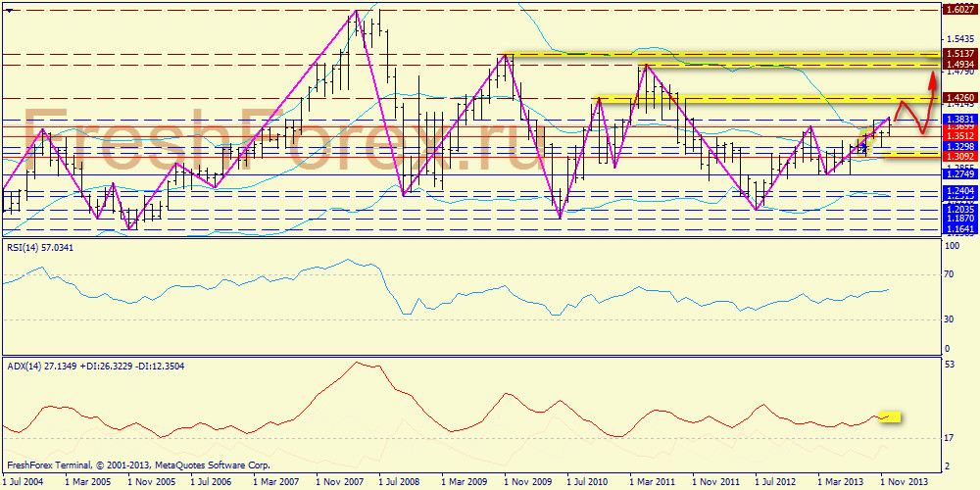Screen dimensions: 980x490
Task: Select the 1.6027 price level label
Action: [x=958, y=10]
